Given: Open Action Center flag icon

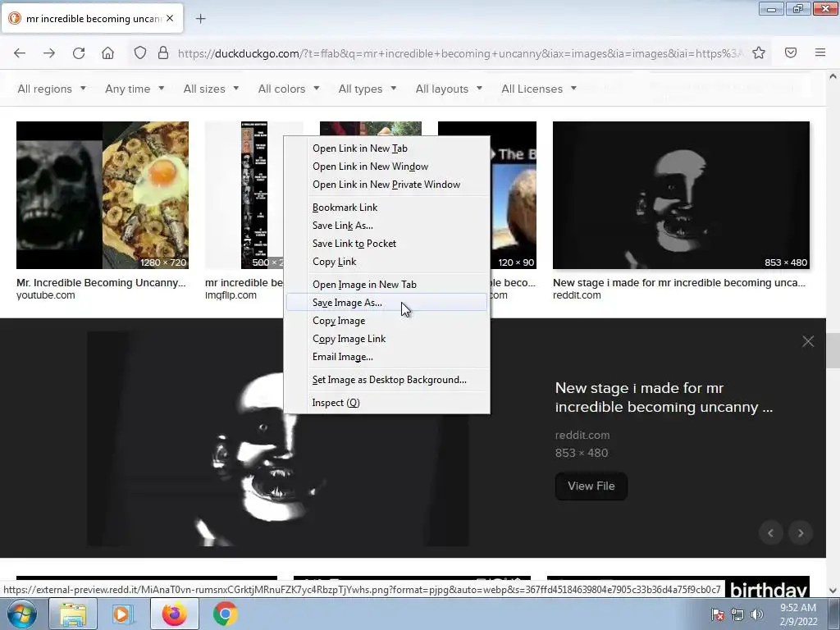Looking at the screenshot, I should (x=718, y=614).
